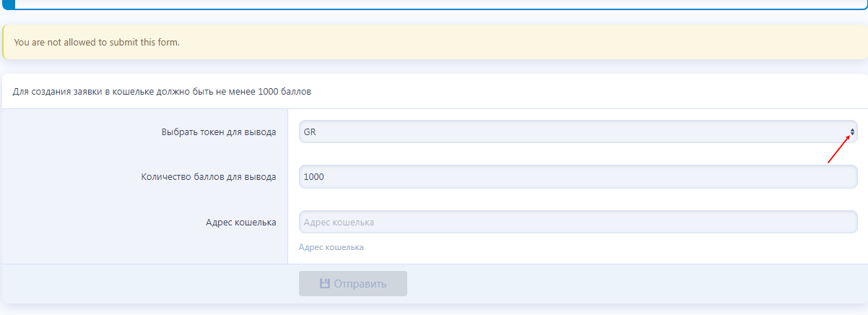Click the GR value text in select

[x=311, y=132]
